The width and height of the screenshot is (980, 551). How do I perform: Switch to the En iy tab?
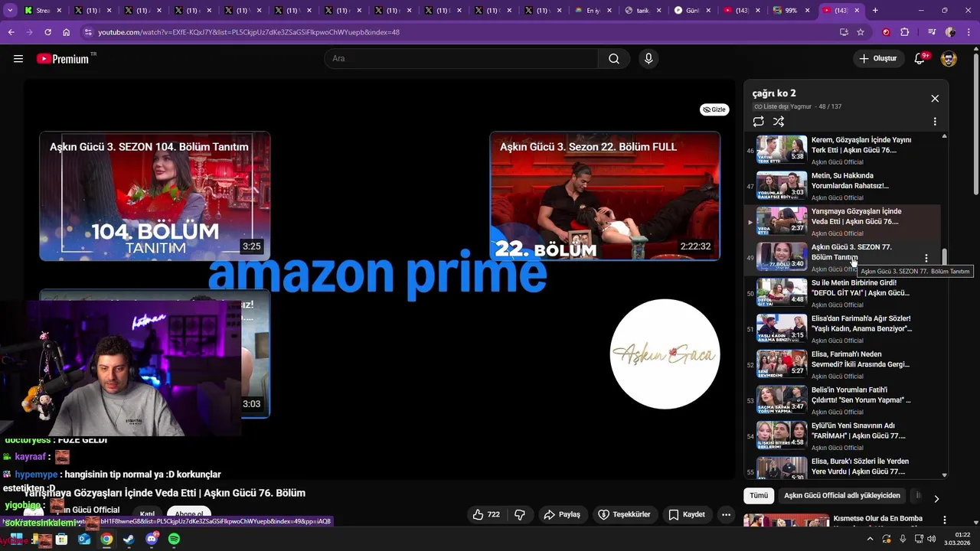595,10
